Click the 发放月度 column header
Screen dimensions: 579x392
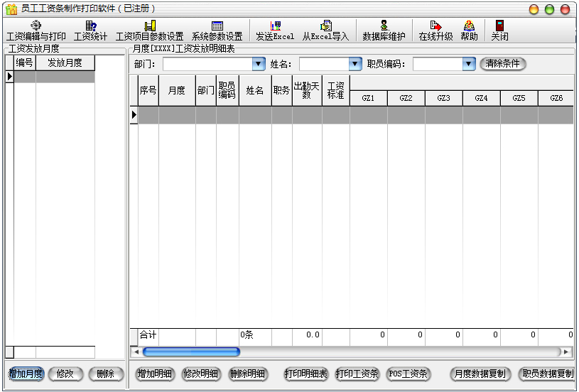[x=65, y=63]
